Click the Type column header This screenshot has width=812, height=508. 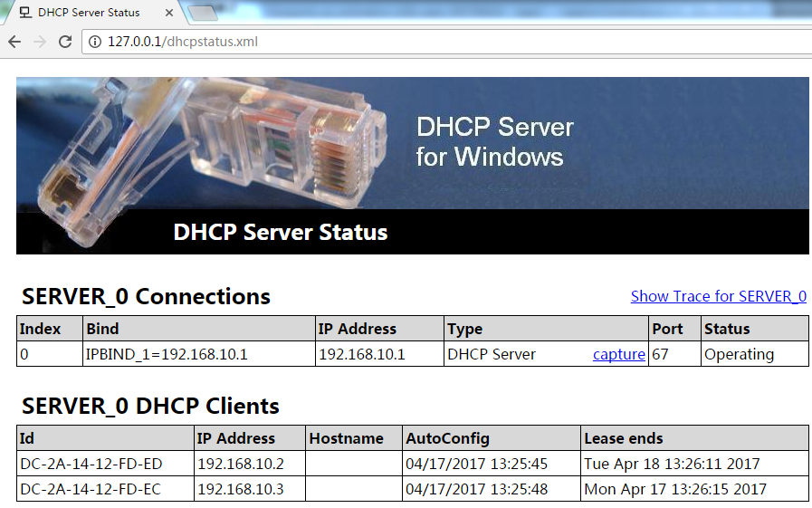pyautogui.click(x=546, y=329)
